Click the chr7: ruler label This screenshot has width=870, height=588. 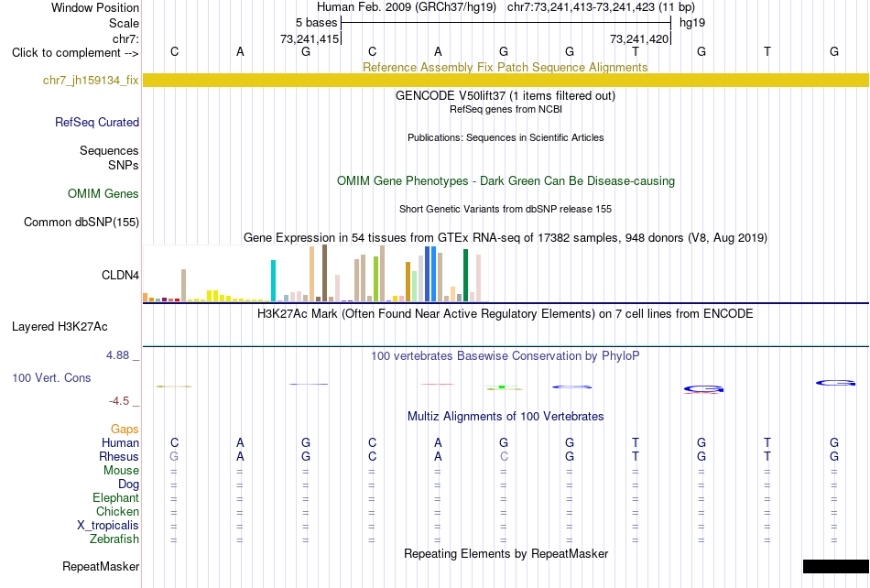[x=126, y=38]
